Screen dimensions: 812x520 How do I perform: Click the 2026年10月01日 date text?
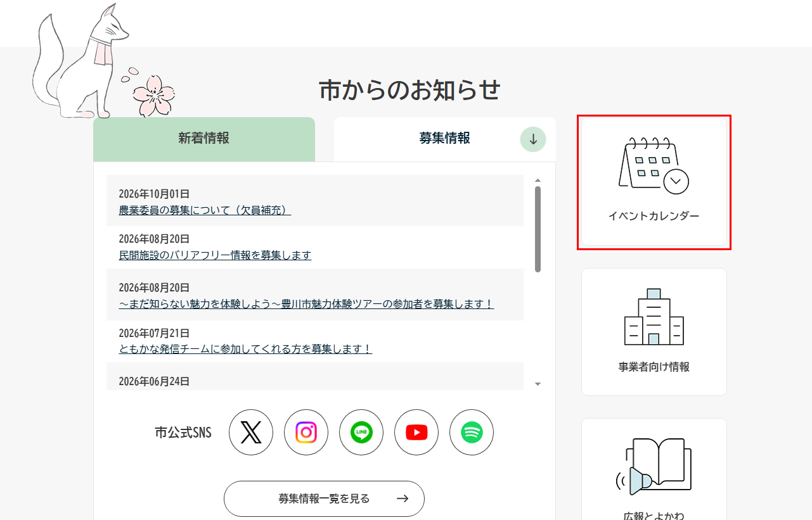point(154,194)
